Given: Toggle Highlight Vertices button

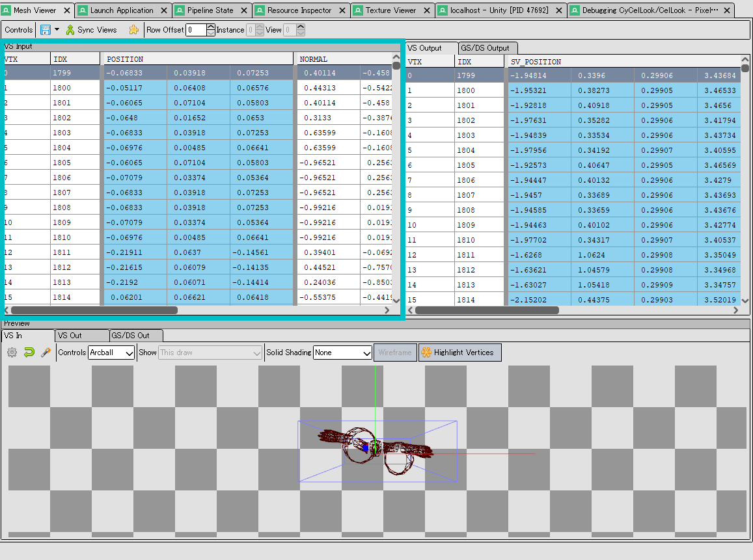Looking at the screenshot, I should (459, 353).
